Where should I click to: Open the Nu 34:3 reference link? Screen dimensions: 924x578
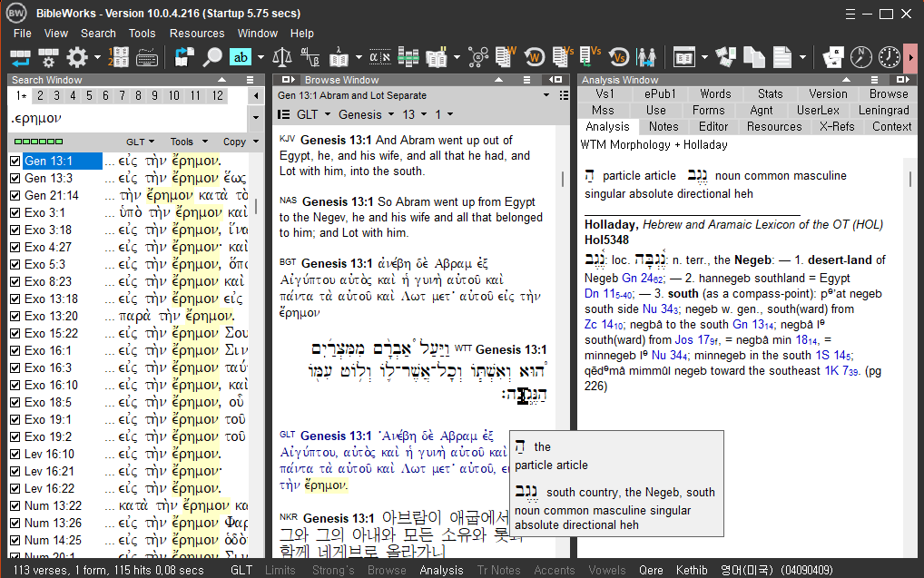click(x=660, y=309)
